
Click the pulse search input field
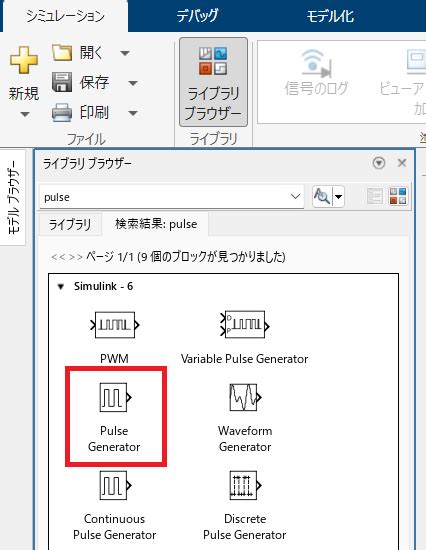coord(165,197)
